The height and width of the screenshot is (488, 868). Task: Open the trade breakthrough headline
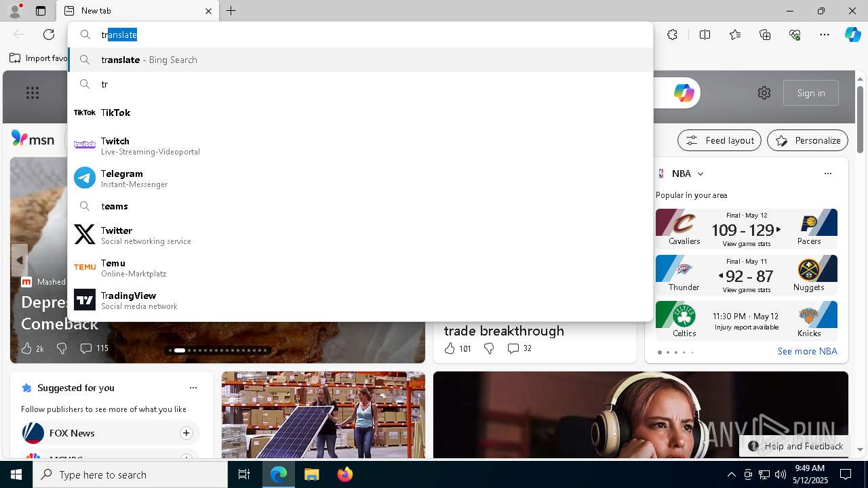[x=504, y=331]
